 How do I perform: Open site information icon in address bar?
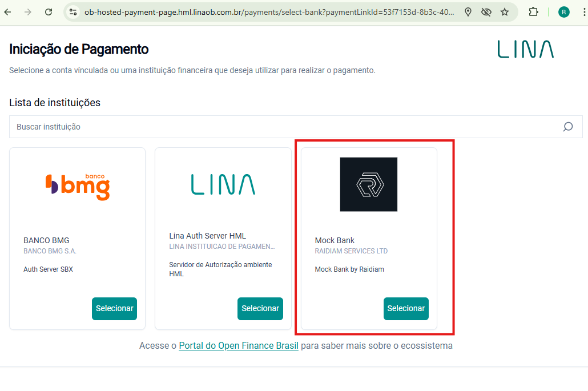pyautogui.click(x=73, y=12)
